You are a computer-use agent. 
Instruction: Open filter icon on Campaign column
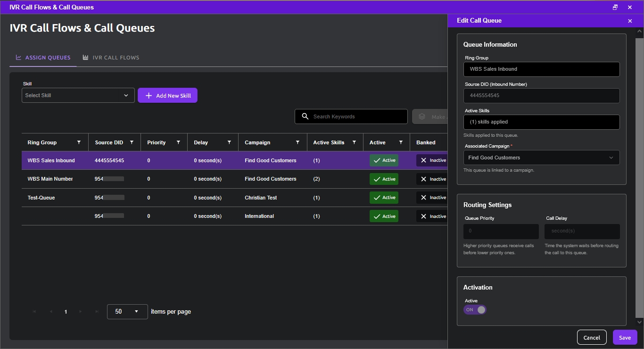point(297,142)
